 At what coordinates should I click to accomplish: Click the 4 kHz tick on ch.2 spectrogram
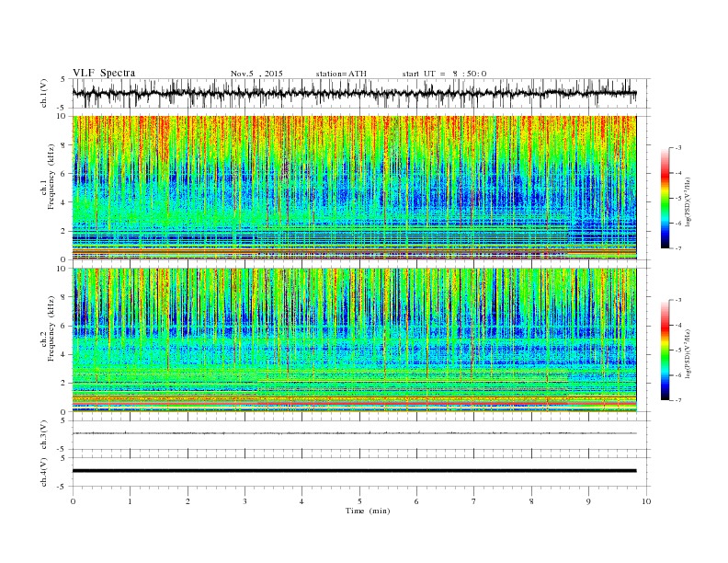click(x=64, y=354)
